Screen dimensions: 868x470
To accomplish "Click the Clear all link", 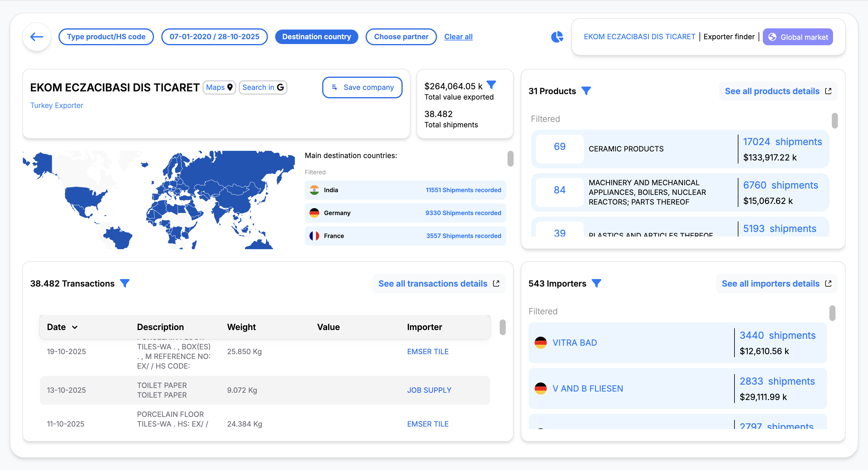I will click(458, 37).
